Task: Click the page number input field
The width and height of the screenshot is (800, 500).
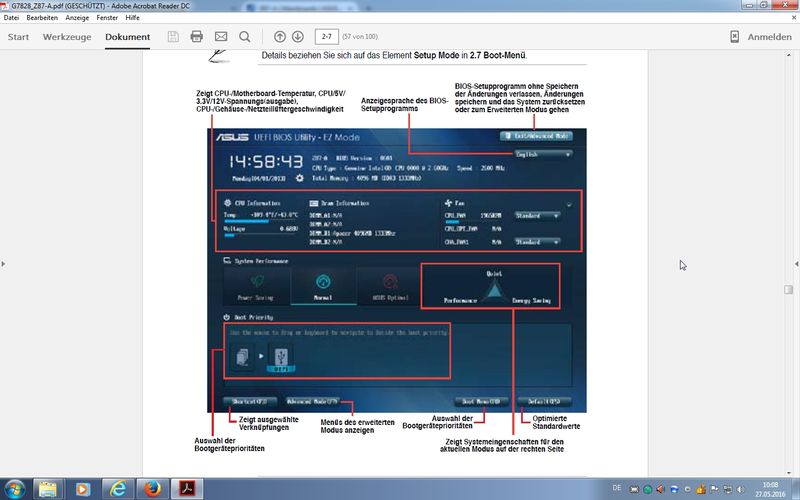Action: point(327,37)
